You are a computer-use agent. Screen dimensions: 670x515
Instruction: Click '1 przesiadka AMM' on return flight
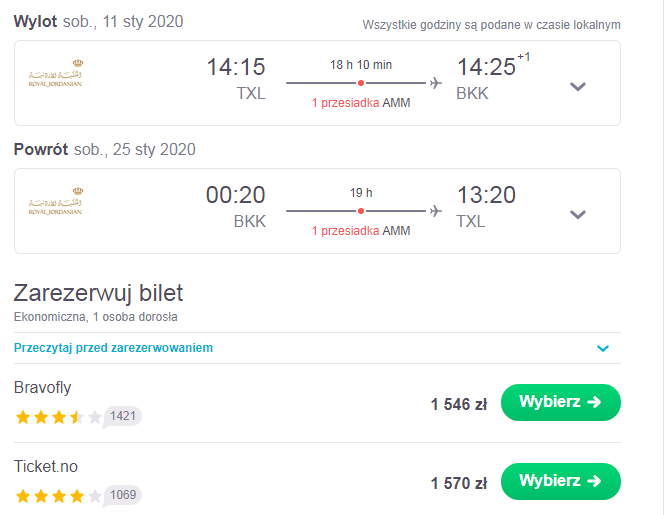361,231
